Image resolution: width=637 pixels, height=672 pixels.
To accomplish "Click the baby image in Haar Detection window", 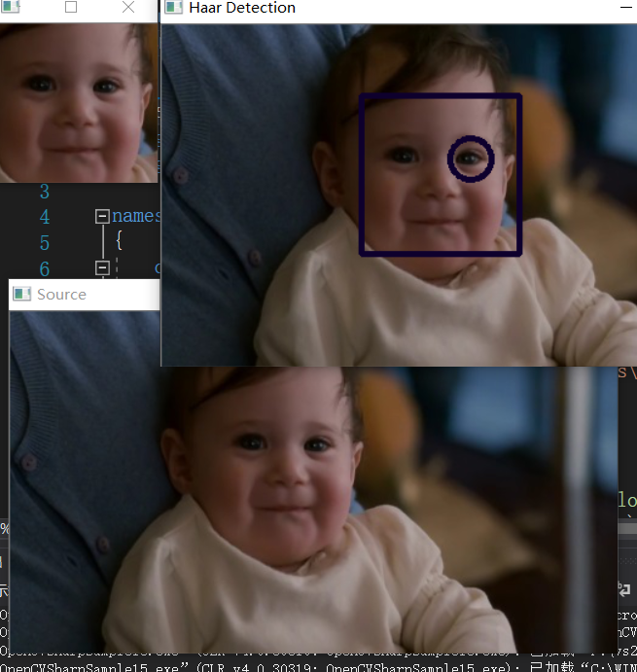I will 399,195.
